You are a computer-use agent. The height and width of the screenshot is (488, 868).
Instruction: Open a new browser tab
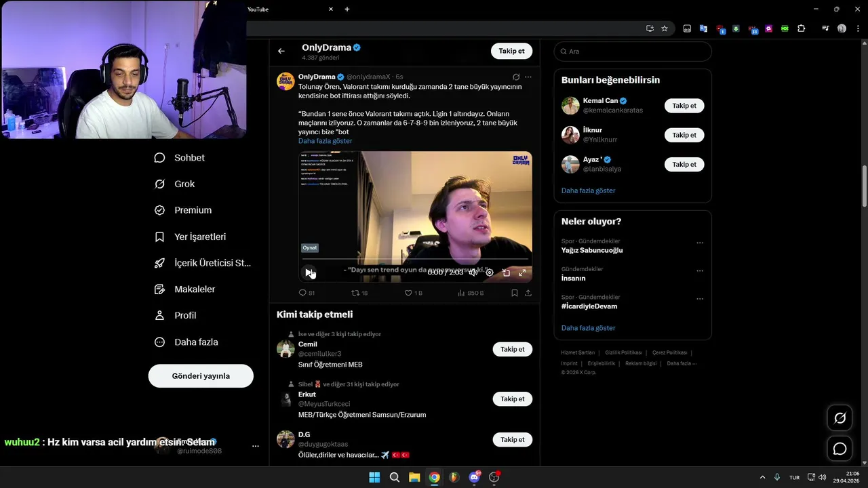tap(347, 9)
